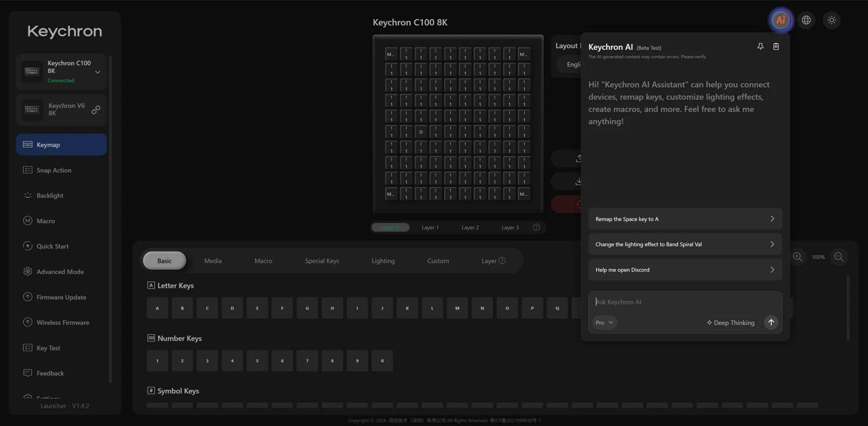Open the Macro sidebar page
This screenshot has width=868, height=426.
(61, 221)
